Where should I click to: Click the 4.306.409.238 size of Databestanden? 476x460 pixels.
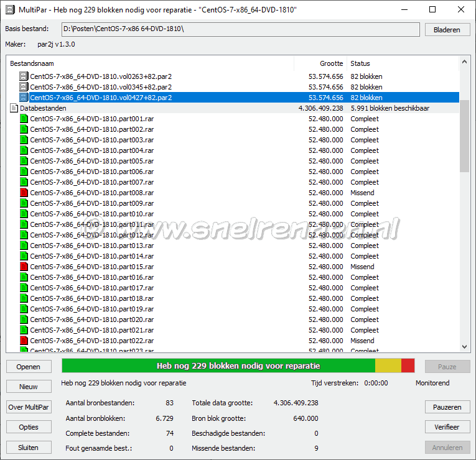pos(321,108)
